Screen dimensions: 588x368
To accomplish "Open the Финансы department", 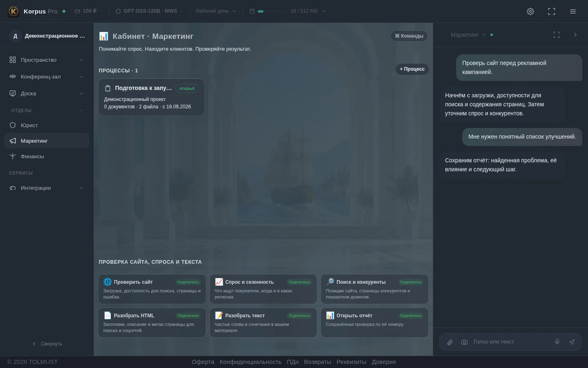I will (x=47, y=157).
